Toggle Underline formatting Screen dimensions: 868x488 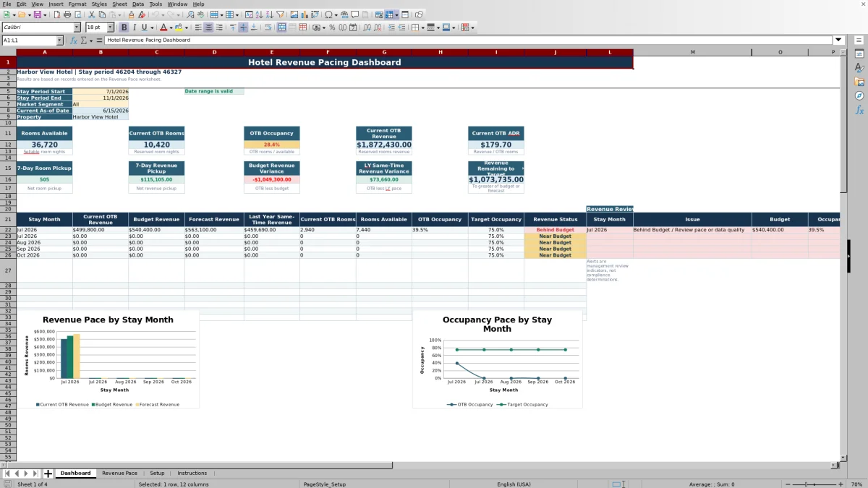(x=145, y=27)
